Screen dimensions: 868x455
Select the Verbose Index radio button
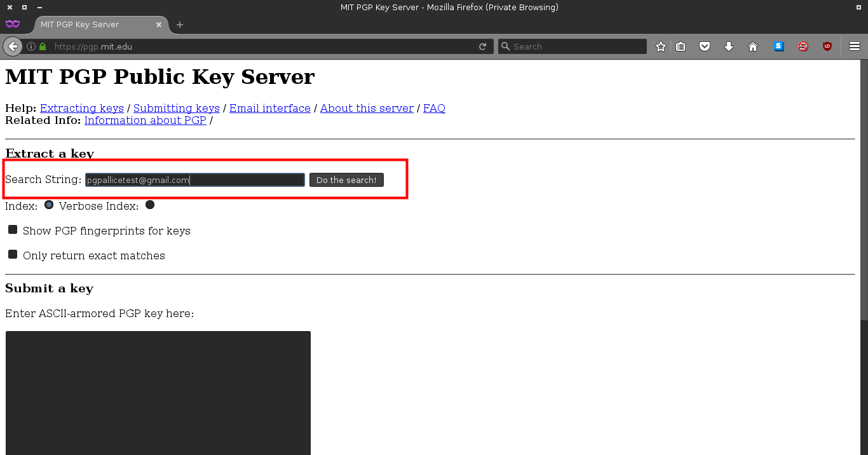click(x=150, y=205)
